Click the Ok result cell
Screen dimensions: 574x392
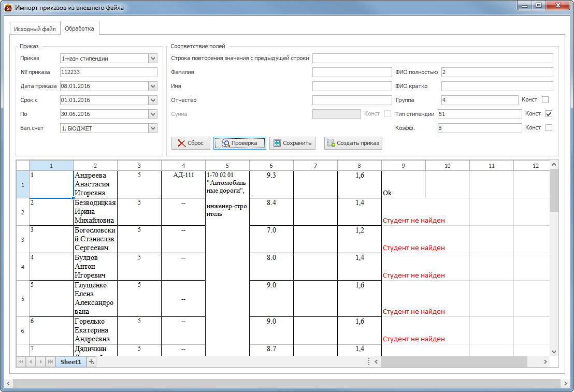point(404,184)
